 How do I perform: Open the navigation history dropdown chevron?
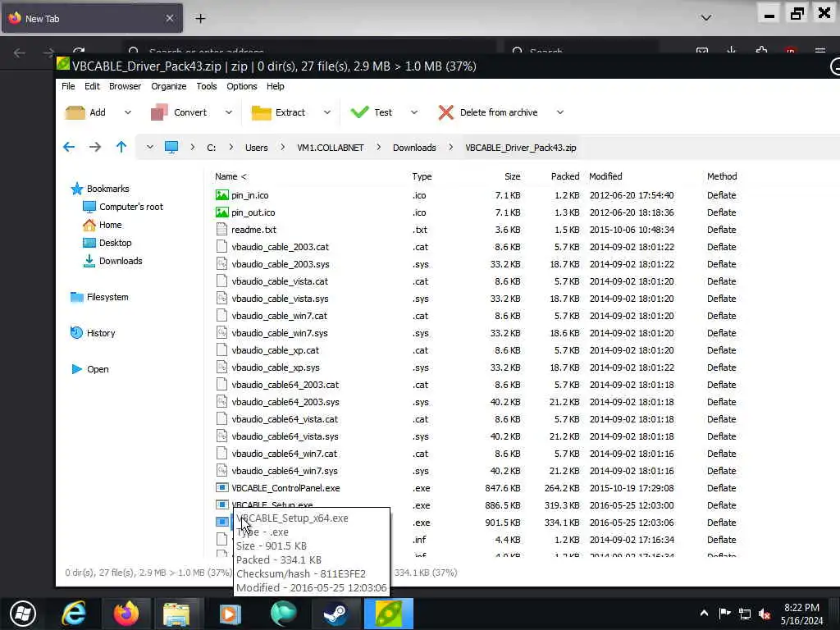pos(149,148)
